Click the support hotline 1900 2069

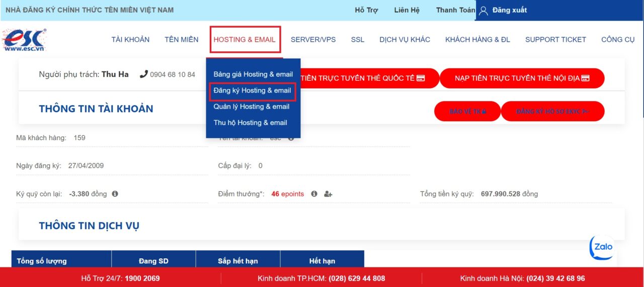point(142,278)
